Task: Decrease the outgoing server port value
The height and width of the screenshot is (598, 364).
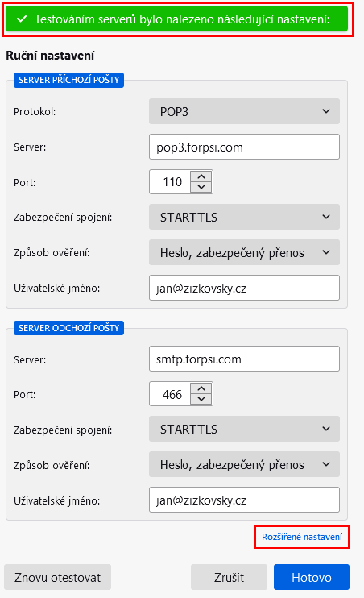Action: [x=201, y=399]
